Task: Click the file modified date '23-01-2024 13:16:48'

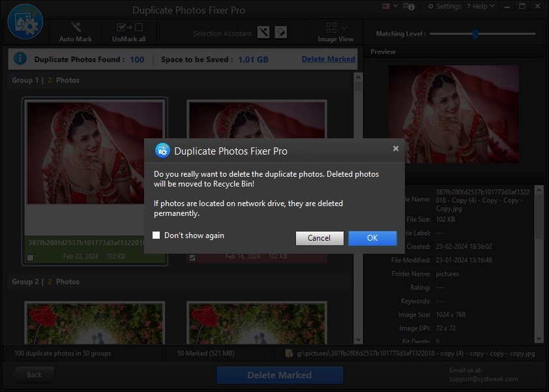Action: (x=464, y=260)
